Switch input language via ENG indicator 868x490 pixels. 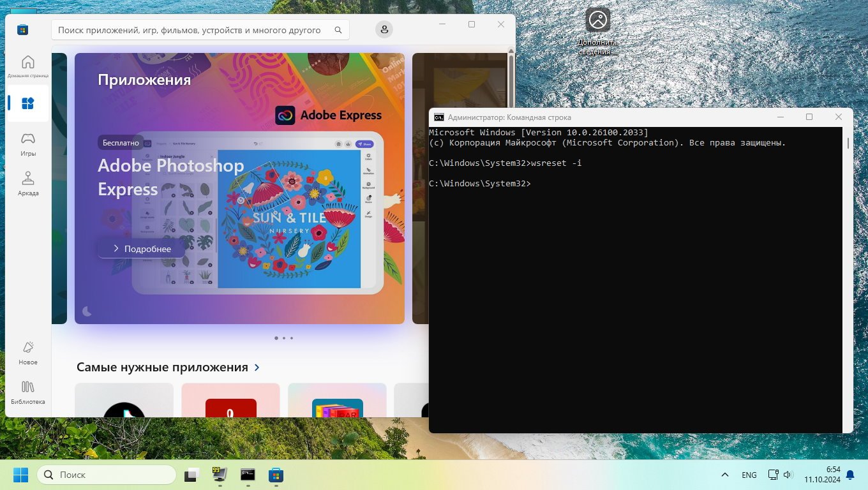(749, 475)
